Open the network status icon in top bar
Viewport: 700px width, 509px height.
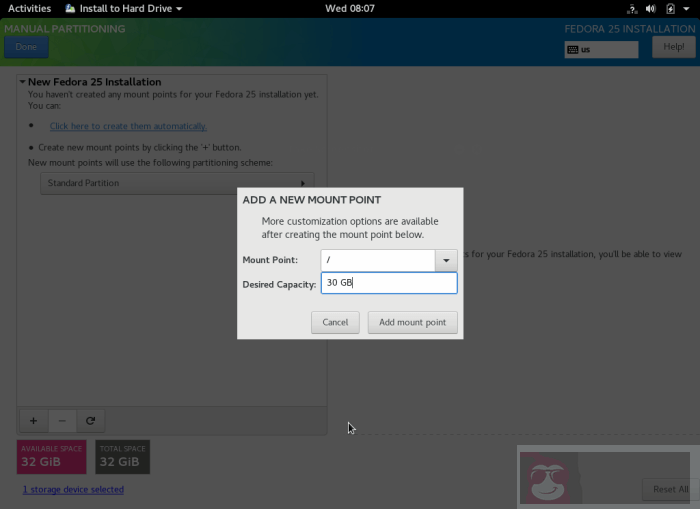click(x=632, y=8)
